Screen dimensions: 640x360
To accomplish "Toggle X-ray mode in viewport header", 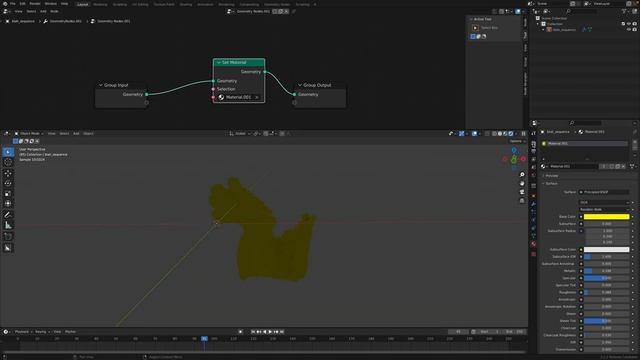I will coord(487,133).
